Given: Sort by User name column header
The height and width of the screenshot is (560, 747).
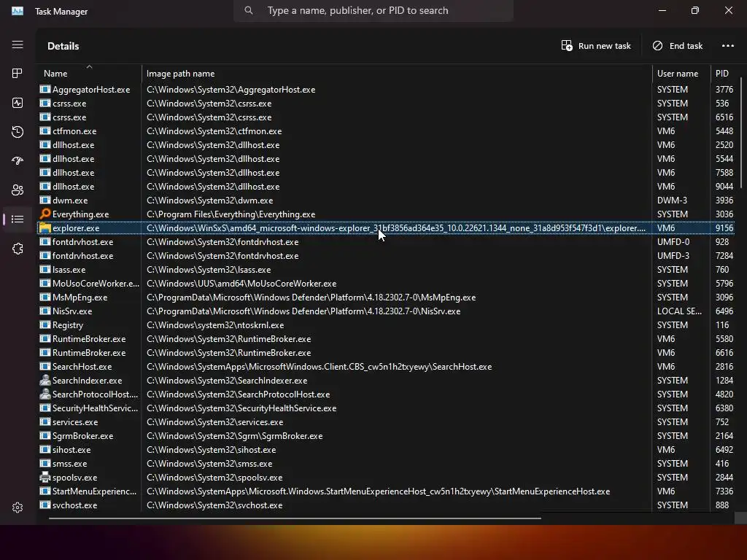Looking at the screenshot, I should [x=681, y=74].
